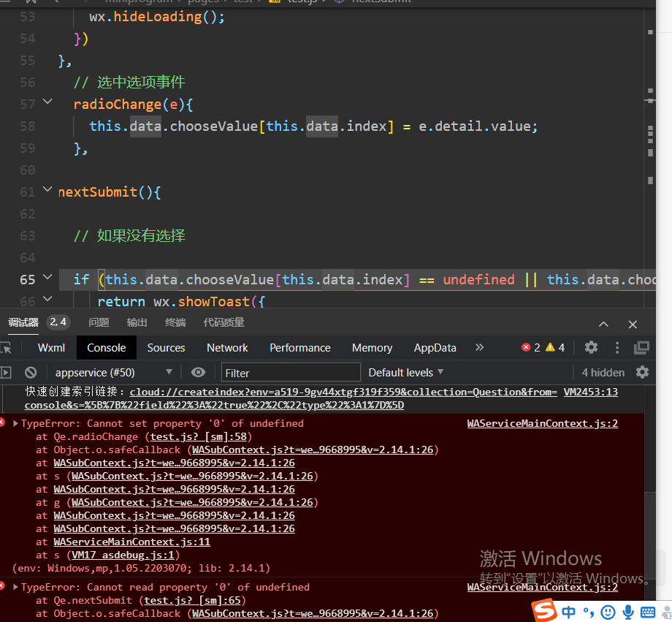Open the DevTools settings gear
The image size is (672, 622).
pos(591,347)
